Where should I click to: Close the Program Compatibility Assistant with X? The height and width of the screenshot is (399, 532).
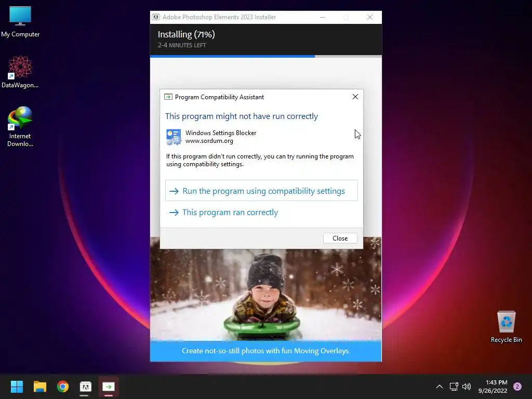pyautogui.click(x=355, y=97)
